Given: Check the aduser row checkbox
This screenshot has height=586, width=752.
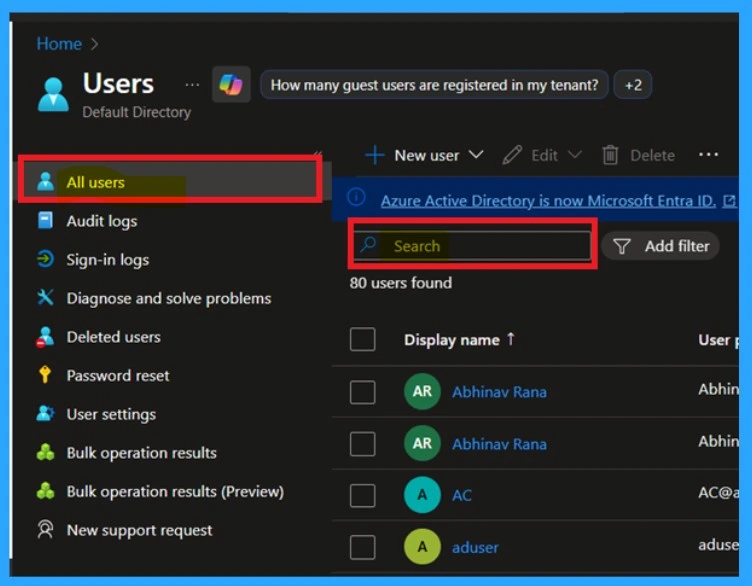Looking at the screenshot, I should click(363, 548).
